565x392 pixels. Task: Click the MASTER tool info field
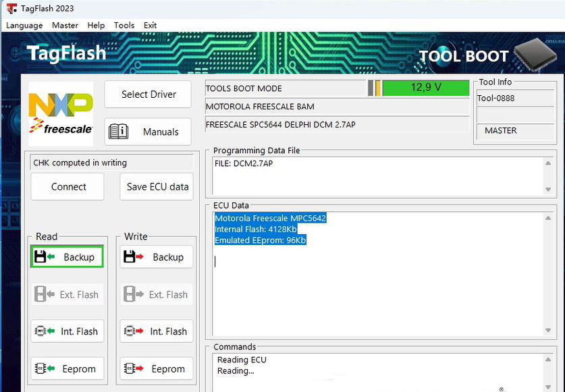pyautogui.click(x=515, y=130)
